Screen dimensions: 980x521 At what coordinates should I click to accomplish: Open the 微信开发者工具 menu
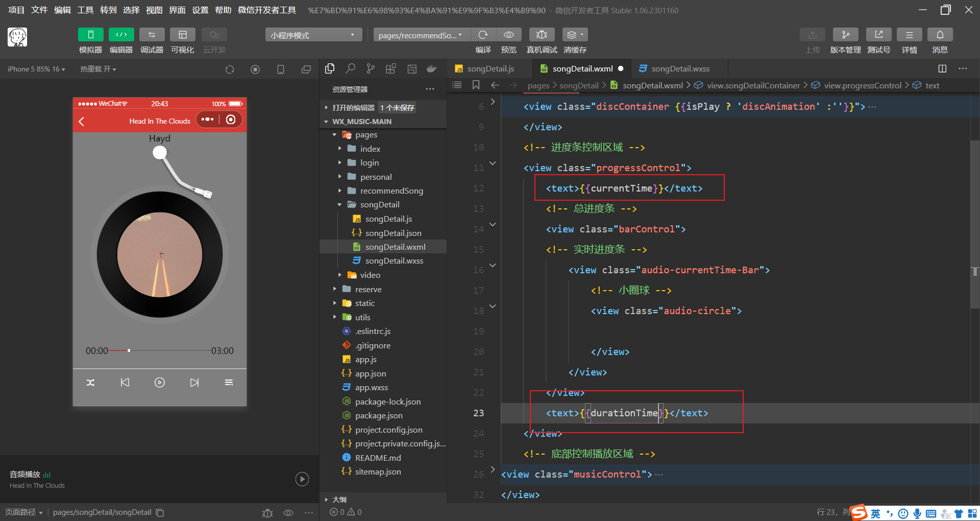[267, 10]
